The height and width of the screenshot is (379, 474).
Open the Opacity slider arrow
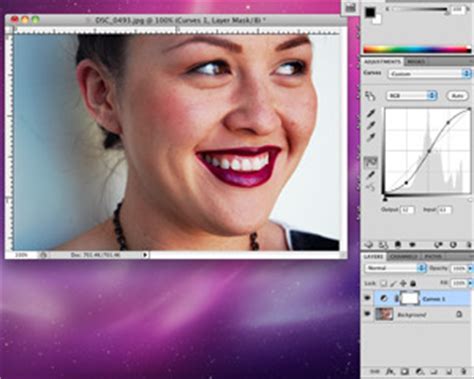pyautogui.click(x=470, y=268)
